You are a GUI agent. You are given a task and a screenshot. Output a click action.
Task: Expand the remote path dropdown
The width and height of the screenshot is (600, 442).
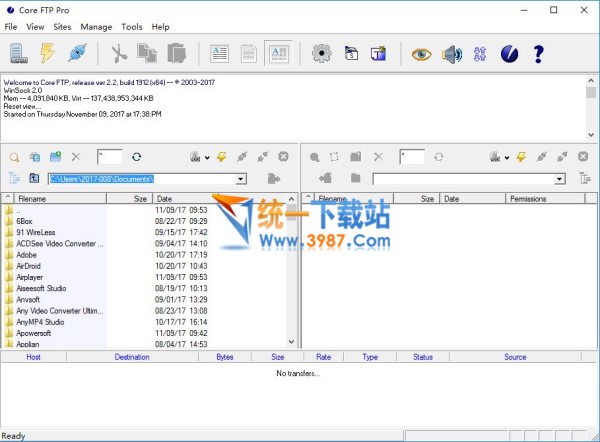tap(557, 179)
